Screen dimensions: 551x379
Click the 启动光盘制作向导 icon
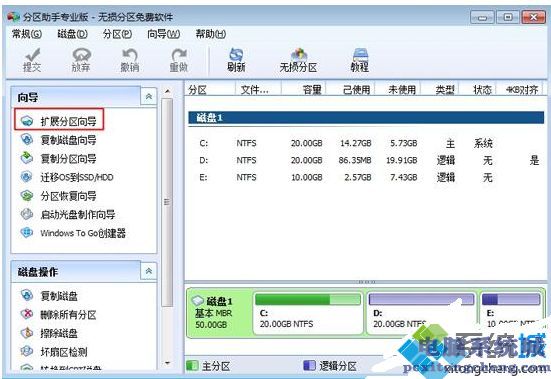pyautogui.click(x=27, y=214)
